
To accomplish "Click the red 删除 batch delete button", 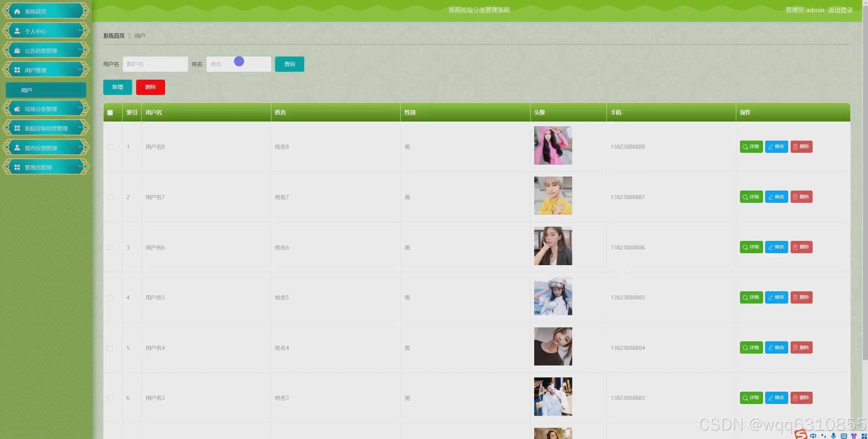I will (150, 87).
